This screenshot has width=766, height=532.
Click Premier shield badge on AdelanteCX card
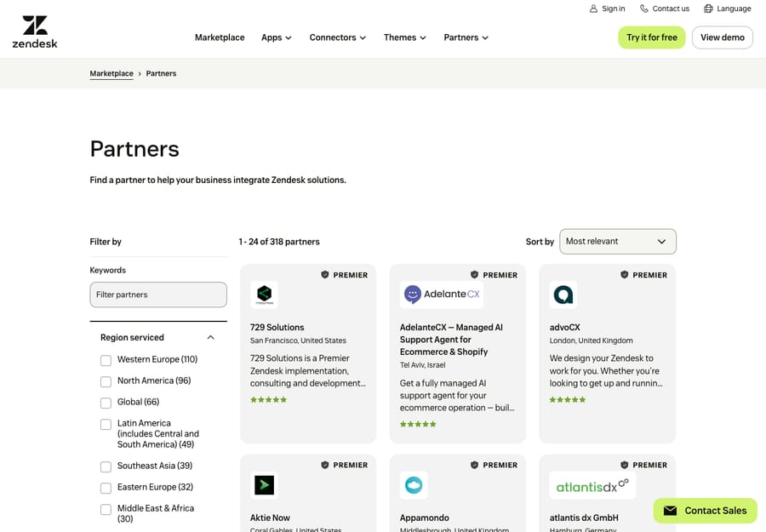click(x=474, y=275)
